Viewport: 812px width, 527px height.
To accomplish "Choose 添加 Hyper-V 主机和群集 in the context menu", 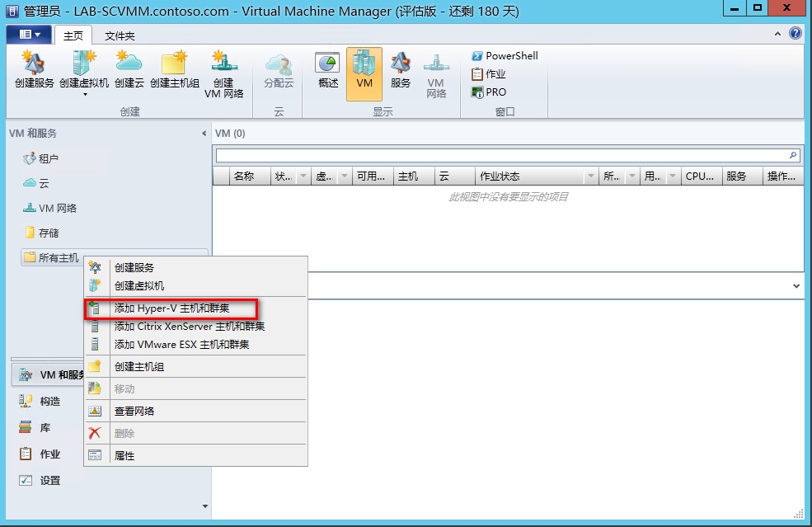I will pos(195,308).
